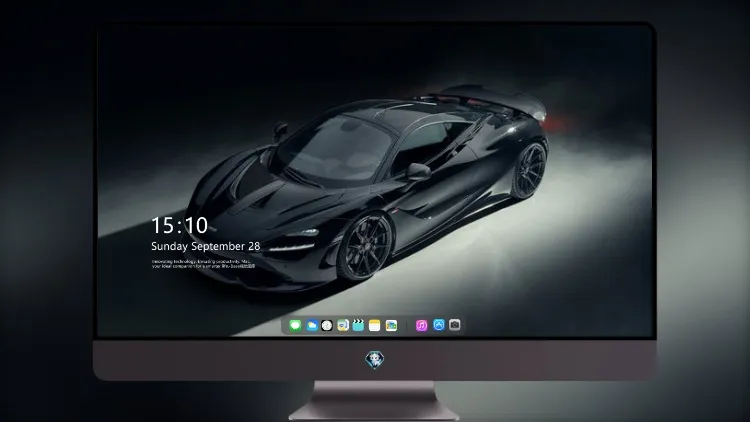The height and width of the screenshot is (422, 750).
Task: Open the Weather app in the dock
Action: click(x=311, y=325)
